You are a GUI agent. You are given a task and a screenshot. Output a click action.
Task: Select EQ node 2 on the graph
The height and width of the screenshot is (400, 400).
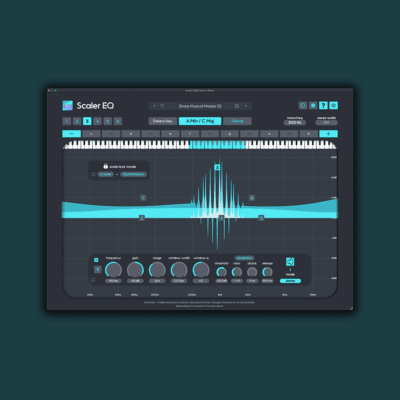(142, 218)
